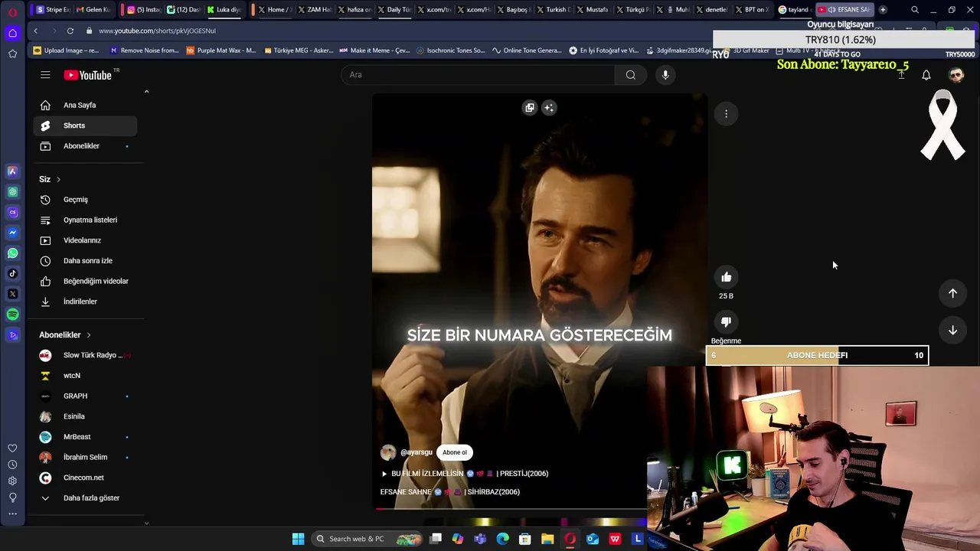Open the Isochronic Tones bookmark
This screenshot has width=980, height=551.
coord(450,51)
